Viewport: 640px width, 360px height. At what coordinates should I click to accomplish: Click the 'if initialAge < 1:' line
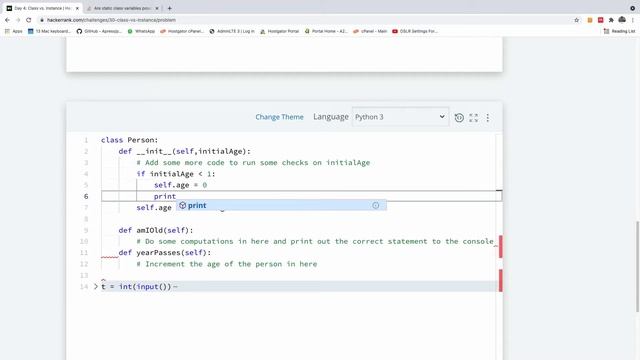click(x=176, y=174)
